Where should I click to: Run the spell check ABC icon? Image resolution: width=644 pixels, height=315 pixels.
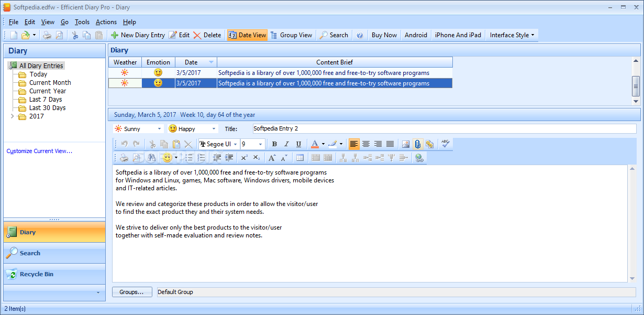446,144
